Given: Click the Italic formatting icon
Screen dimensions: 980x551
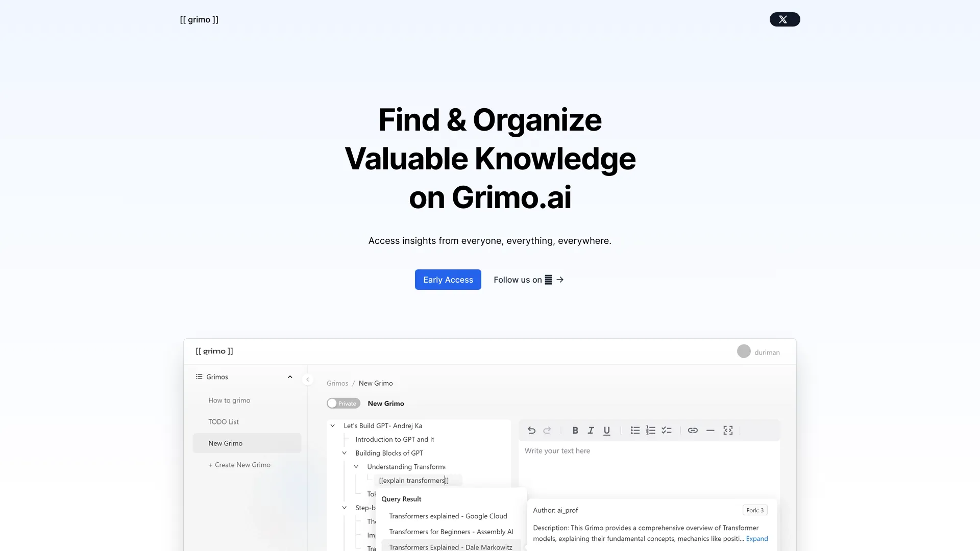Looking at the screenshot, I should [590, 430].
